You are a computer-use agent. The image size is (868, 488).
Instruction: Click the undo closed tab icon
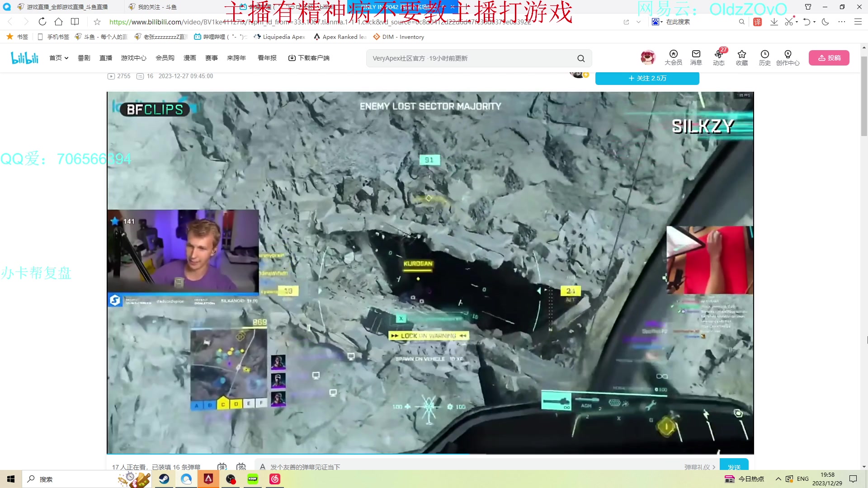(807, 22)
